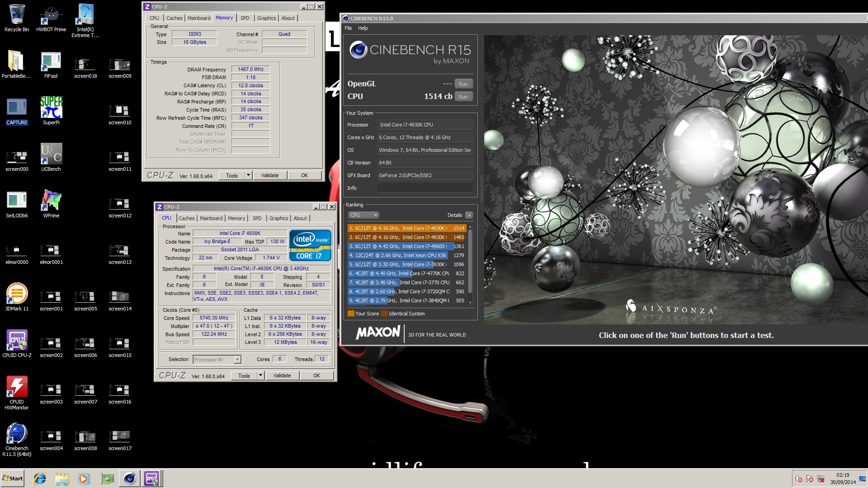Launch SuperPi desktop icon

click(51, 111)
